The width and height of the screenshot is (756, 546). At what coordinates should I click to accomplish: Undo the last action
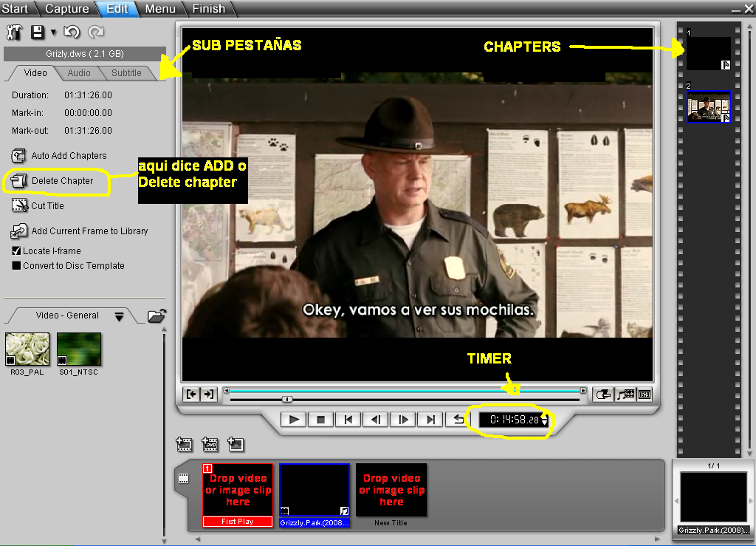coord(72,33)
